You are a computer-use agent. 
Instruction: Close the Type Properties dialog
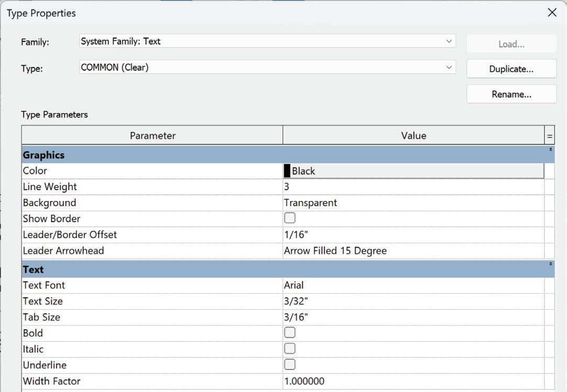[552, 13]
